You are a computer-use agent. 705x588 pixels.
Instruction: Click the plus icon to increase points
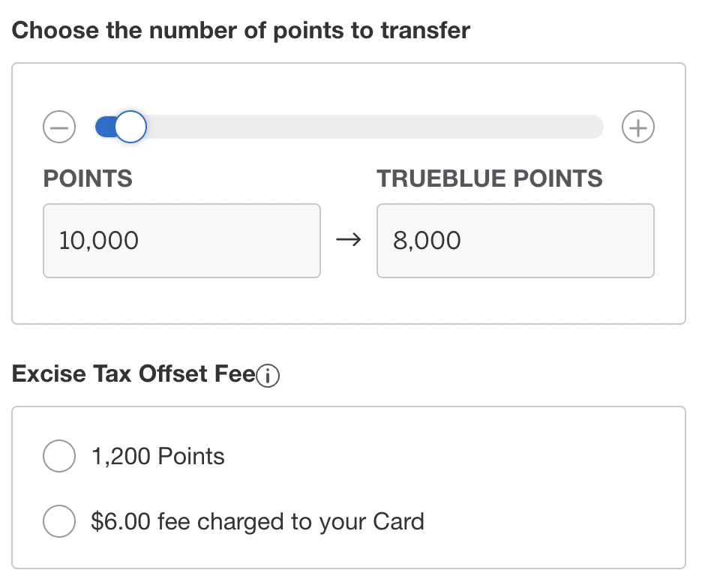click(638, 127)
